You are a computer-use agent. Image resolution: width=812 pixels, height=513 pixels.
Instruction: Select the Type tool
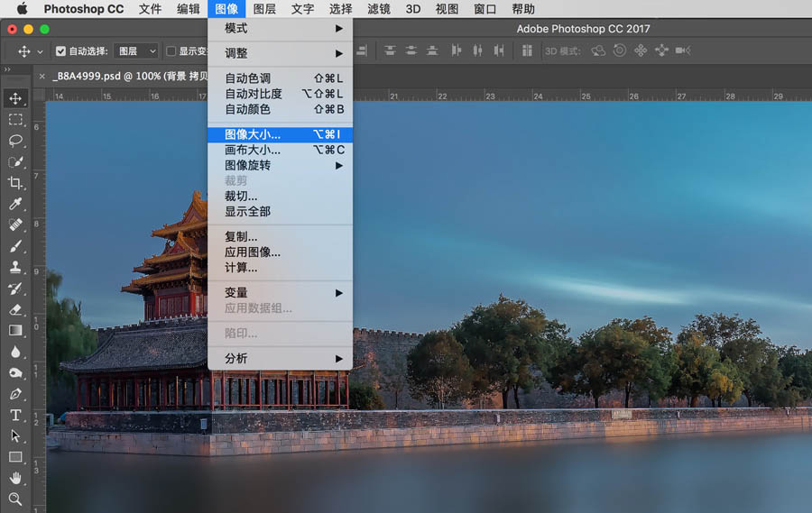coord(15,415)
